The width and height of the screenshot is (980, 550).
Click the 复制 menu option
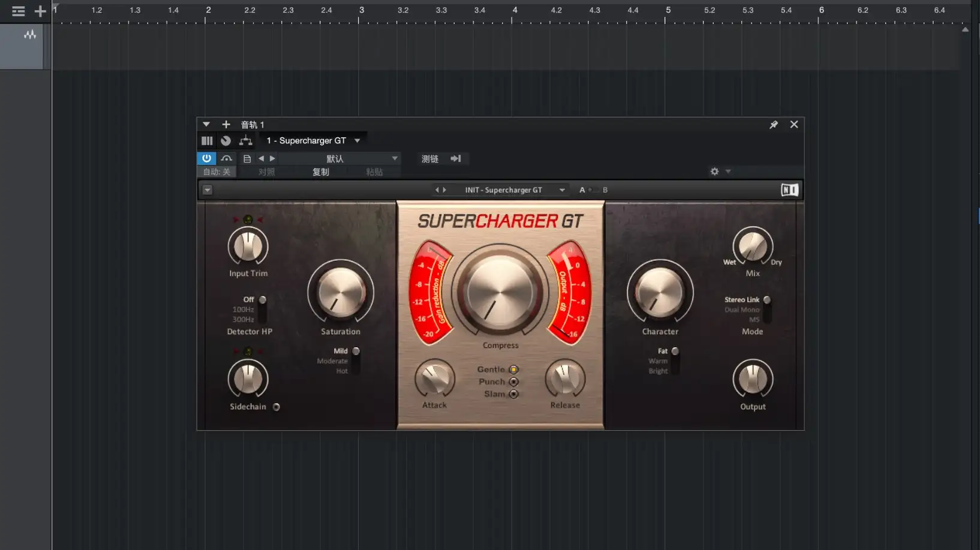(320, 172)
